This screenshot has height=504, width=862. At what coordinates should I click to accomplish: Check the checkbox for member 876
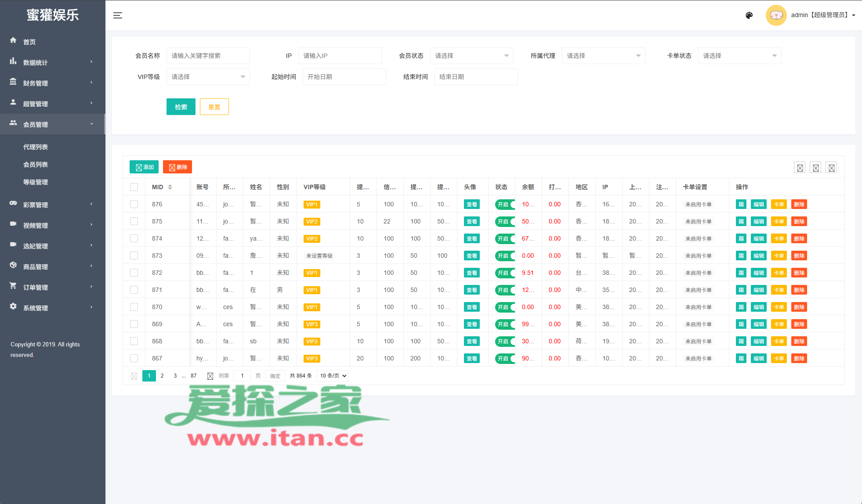point(134,204)
